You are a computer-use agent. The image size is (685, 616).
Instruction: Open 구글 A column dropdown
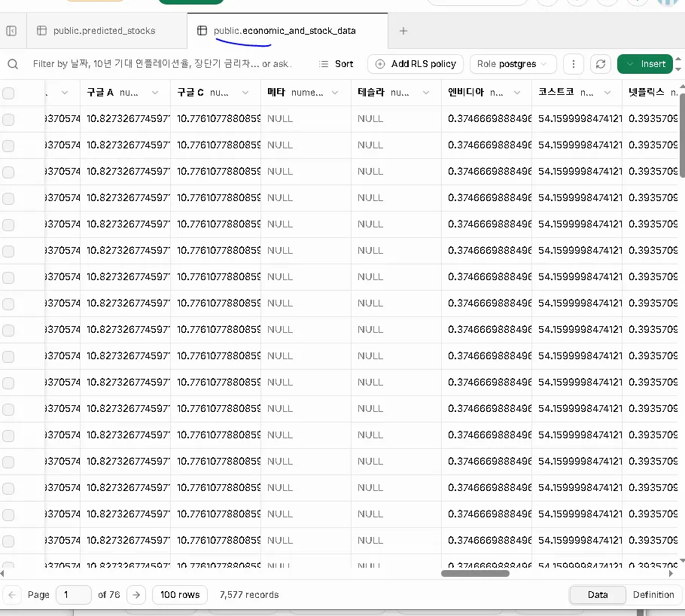155,93
